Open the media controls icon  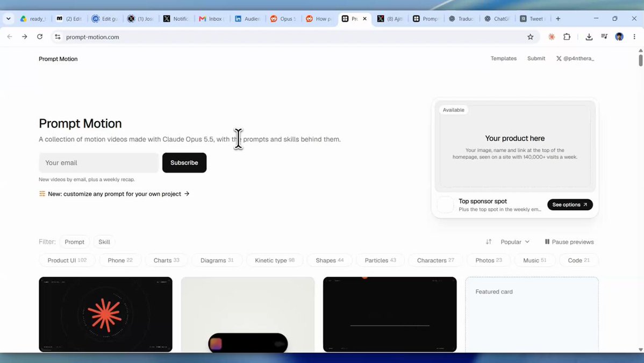pyautogui.click(x=604, y=37)
